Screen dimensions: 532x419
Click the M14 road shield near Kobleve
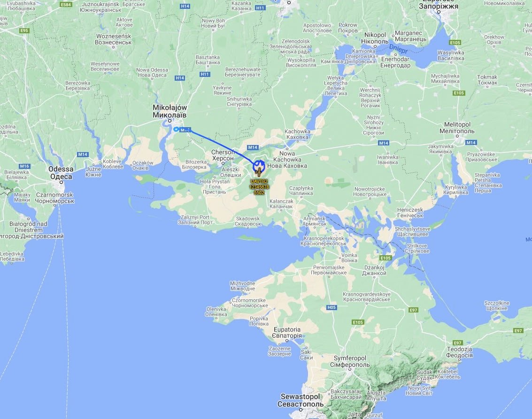pyautogui.click(x=83, y=154)
